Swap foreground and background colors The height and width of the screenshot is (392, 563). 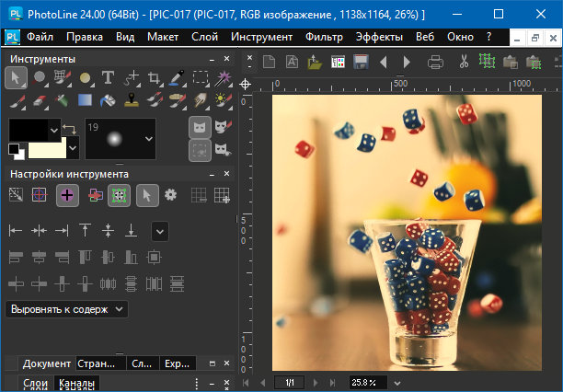(67, 128)
